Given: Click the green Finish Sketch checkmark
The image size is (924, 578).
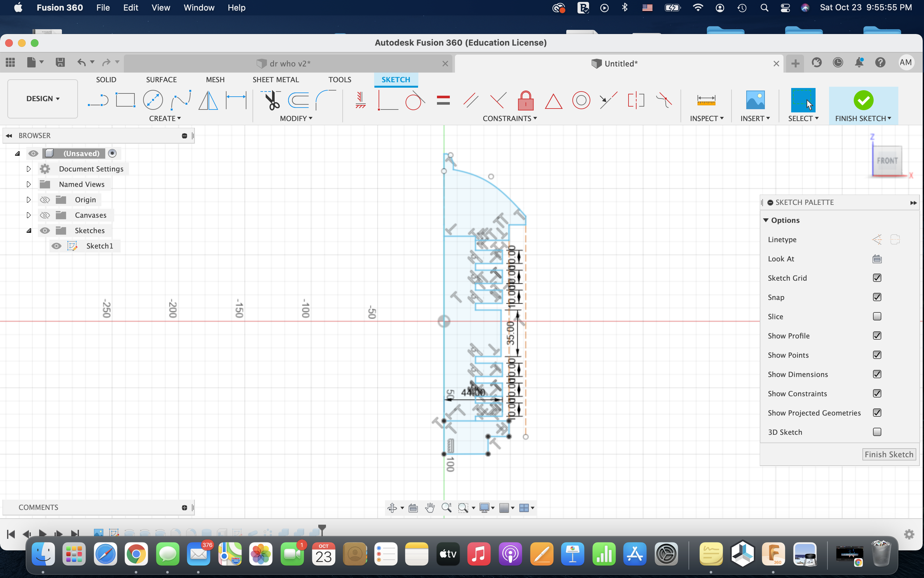Looking at the screenshot, I should (x=863, y=100).
